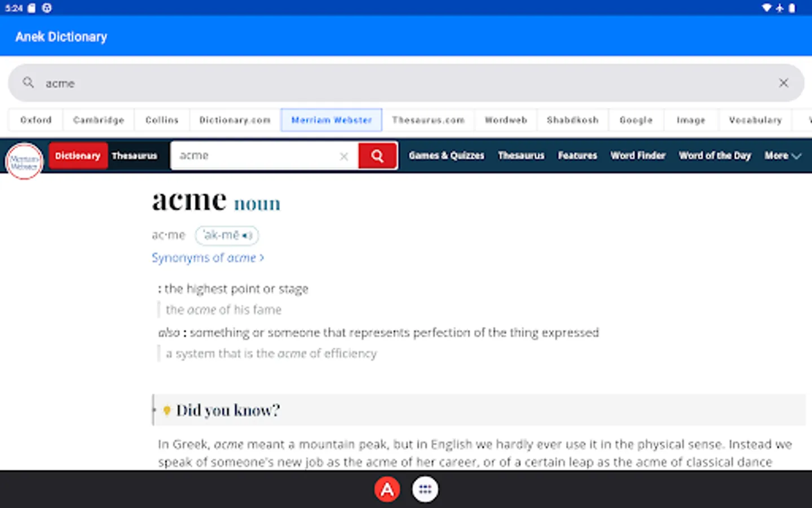Open the app drawer grid icon

425,489
